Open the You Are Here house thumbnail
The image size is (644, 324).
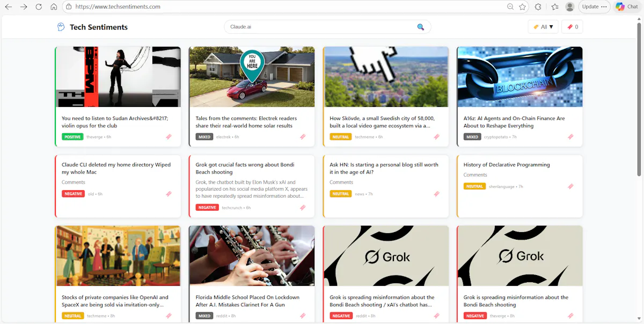[x=252, y=77]
